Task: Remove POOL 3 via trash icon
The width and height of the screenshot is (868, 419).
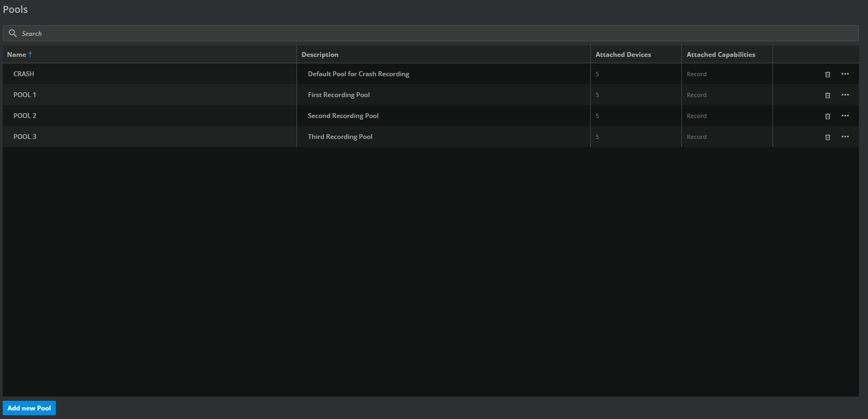Action: (x=827, y=137)
